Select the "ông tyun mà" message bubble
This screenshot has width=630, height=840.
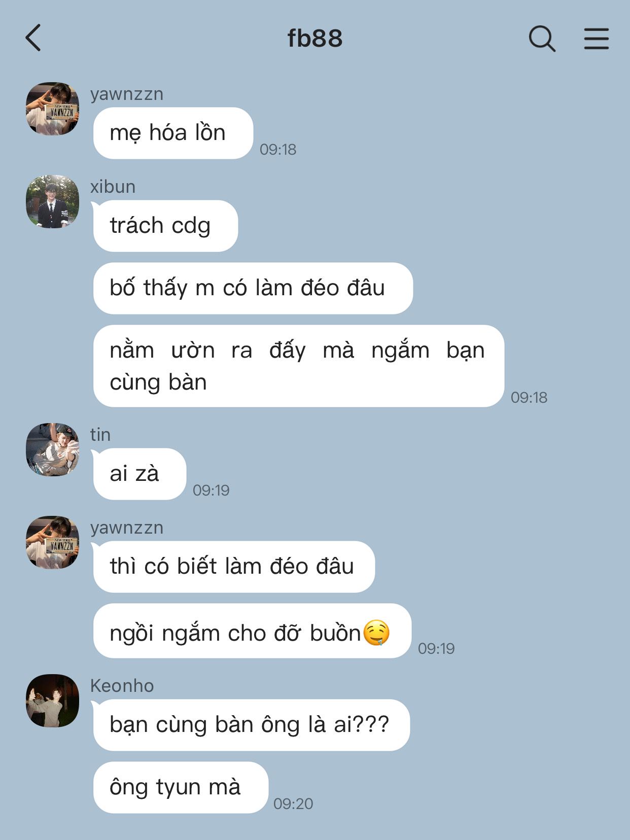[x=181, y=787]
